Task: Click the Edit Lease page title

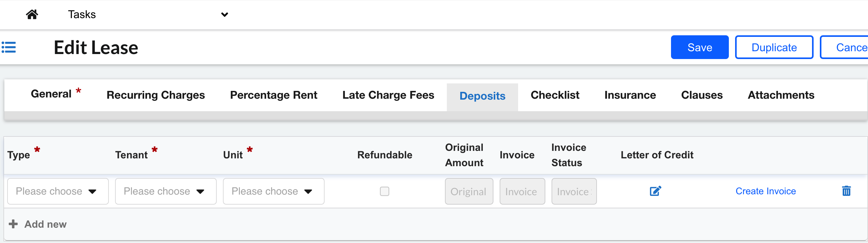Action: tap(96, 47)
